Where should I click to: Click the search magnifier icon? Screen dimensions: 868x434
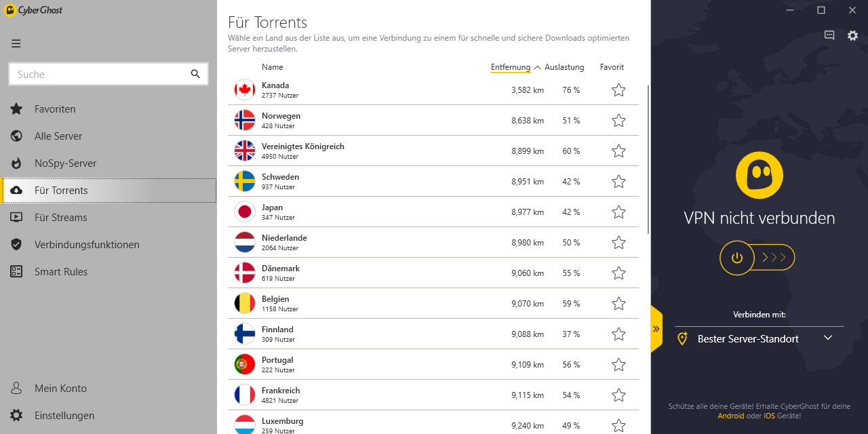point(195,74)
